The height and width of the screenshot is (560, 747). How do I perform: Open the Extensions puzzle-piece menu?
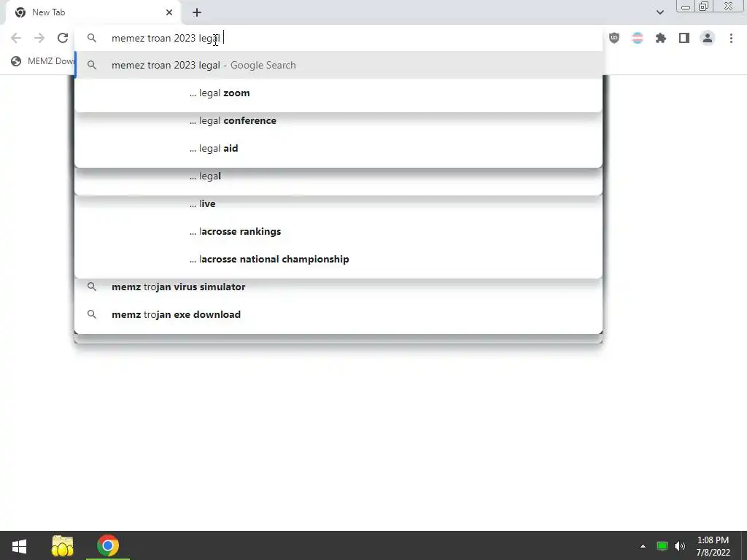pos(661,38)
